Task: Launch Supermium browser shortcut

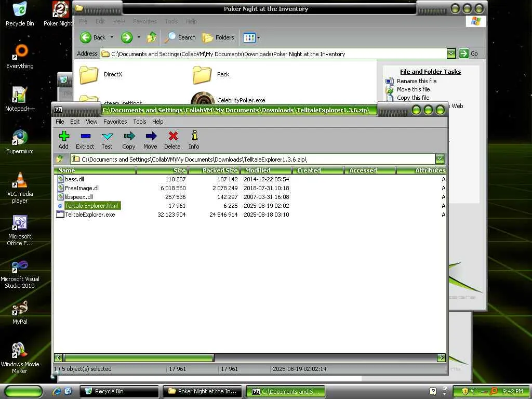Action: [20, 142]
